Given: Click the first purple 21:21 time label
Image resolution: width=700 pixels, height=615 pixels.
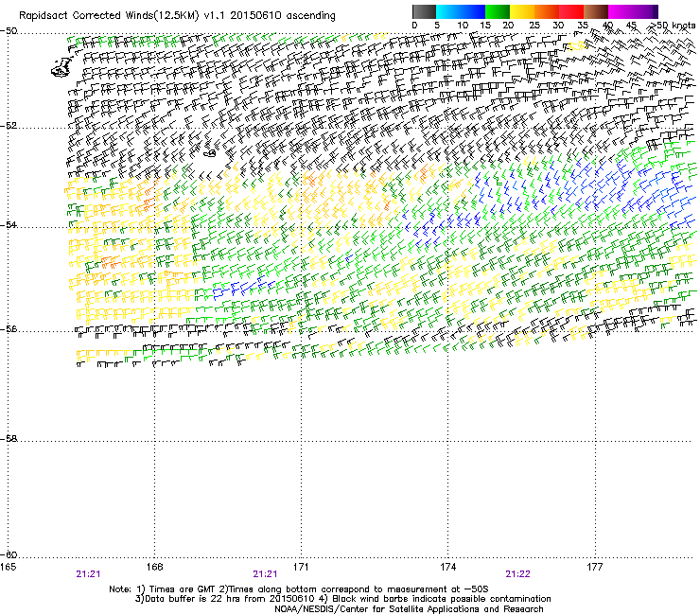Looking at the screenshot, I should point(88,574).
